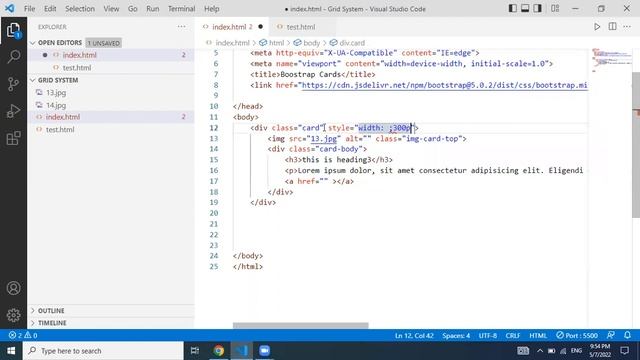Change end of line via CRLF
Image resolution: width=640 pixels, height=360 pixels.
(513, 335)
